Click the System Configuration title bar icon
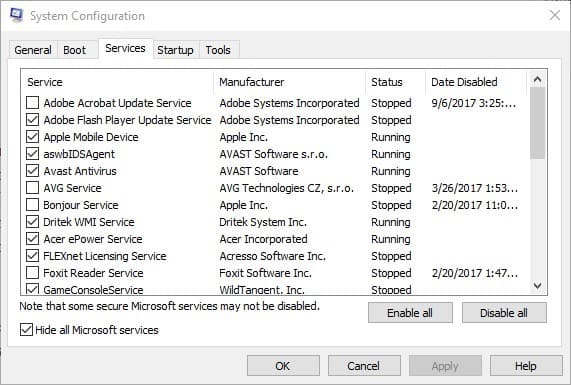The image size is (571, 385). click(16, 15)
